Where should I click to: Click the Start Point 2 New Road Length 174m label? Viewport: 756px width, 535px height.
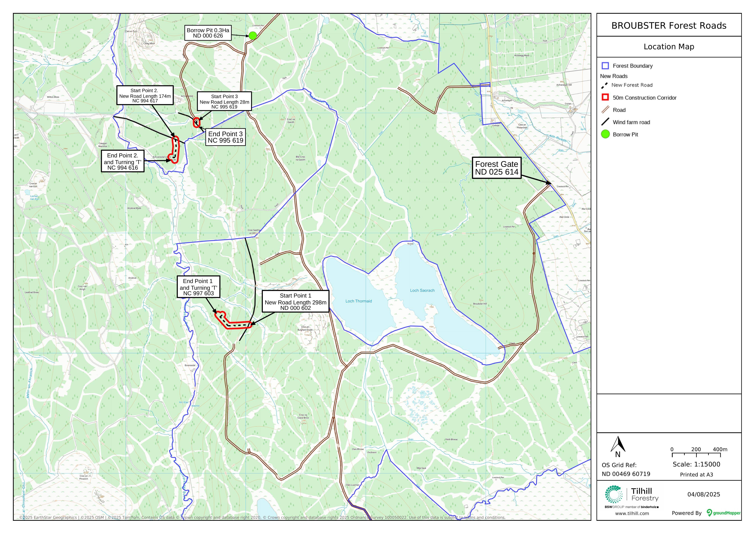145,95
